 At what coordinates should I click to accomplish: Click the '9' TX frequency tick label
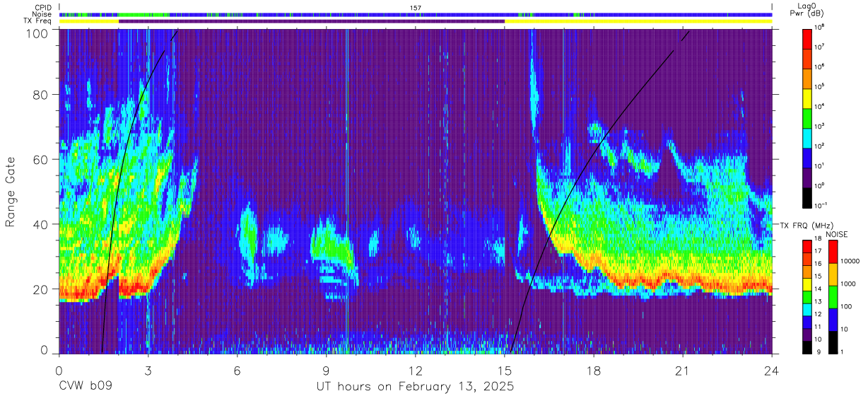819,352
